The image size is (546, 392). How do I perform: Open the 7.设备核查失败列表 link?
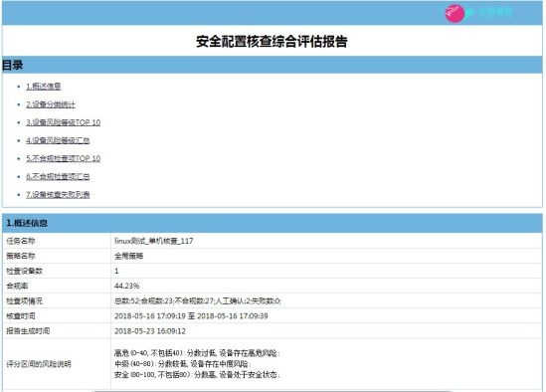coord(58,195)
